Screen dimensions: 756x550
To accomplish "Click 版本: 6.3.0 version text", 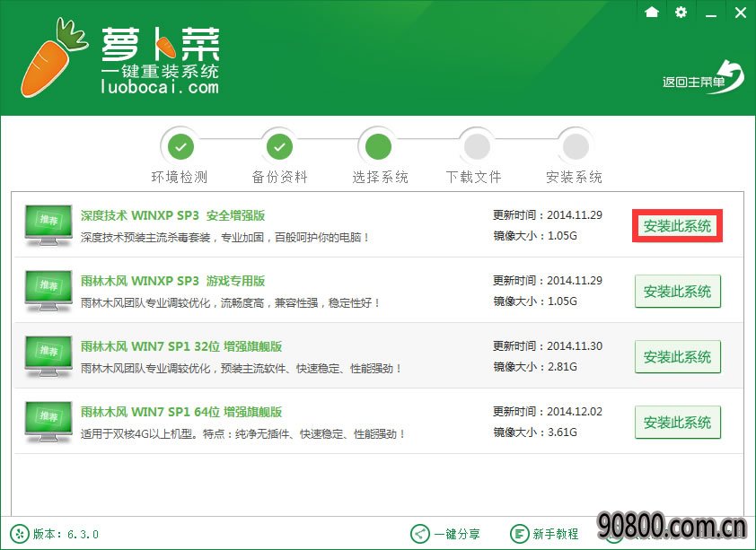I will click(x=66, y=534).
